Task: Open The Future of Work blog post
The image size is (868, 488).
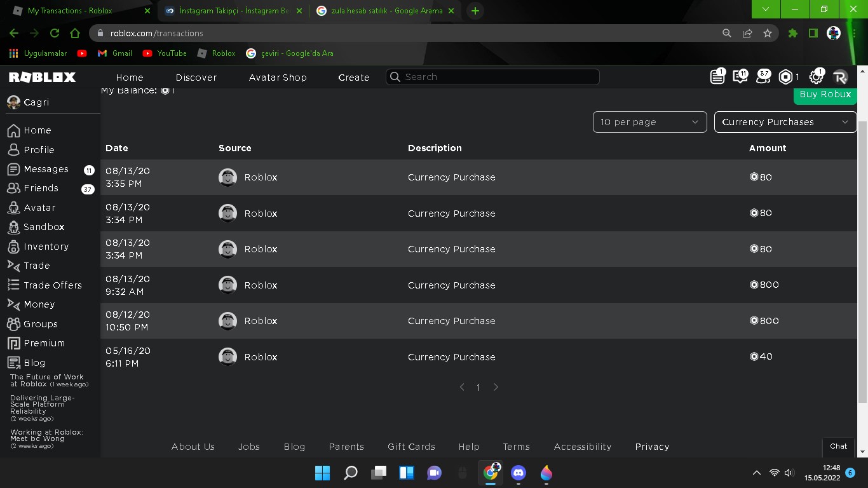Action: click(x=49, y=381)
